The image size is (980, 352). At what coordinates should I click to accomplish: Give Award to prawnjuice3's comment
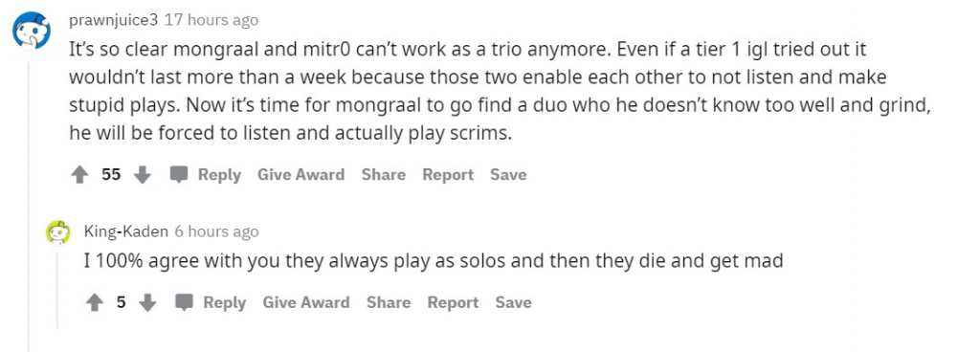[301, 175]
